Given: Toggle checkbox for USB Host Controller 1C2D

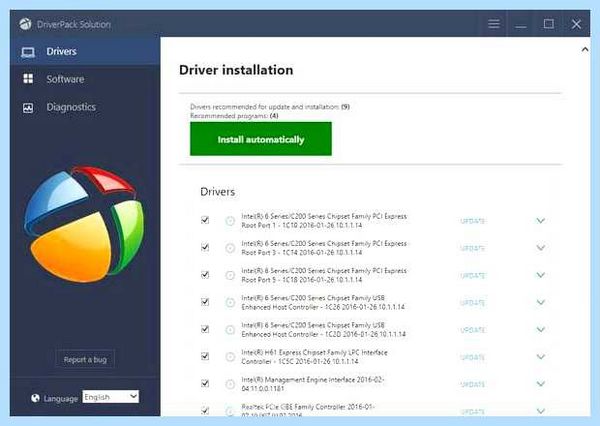Looking at the screenshot, I should point(205,329).
